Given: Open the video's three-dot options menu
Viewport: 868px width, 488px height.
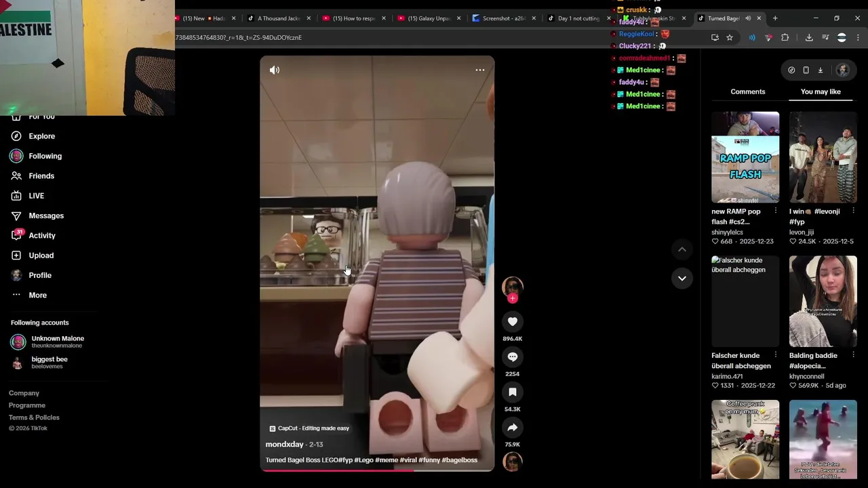Looking at the screenshot, I should [479, 70].
